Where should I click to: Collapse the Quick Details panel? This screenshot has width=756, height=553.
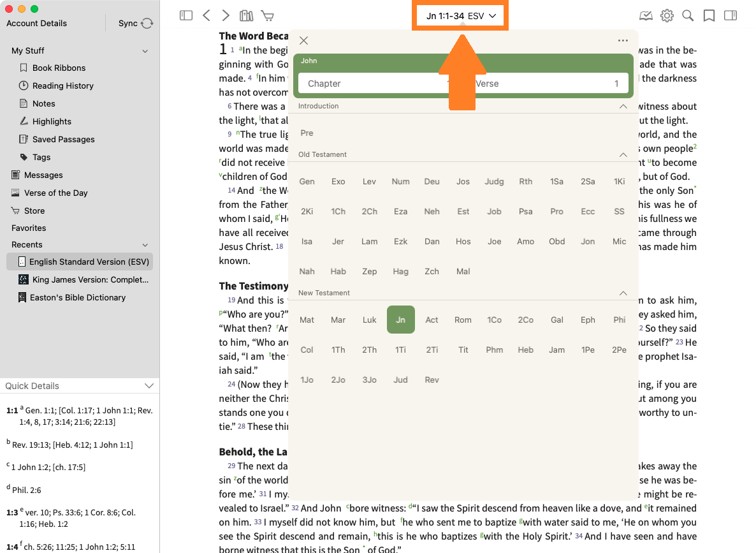click(x=149, y=386)
